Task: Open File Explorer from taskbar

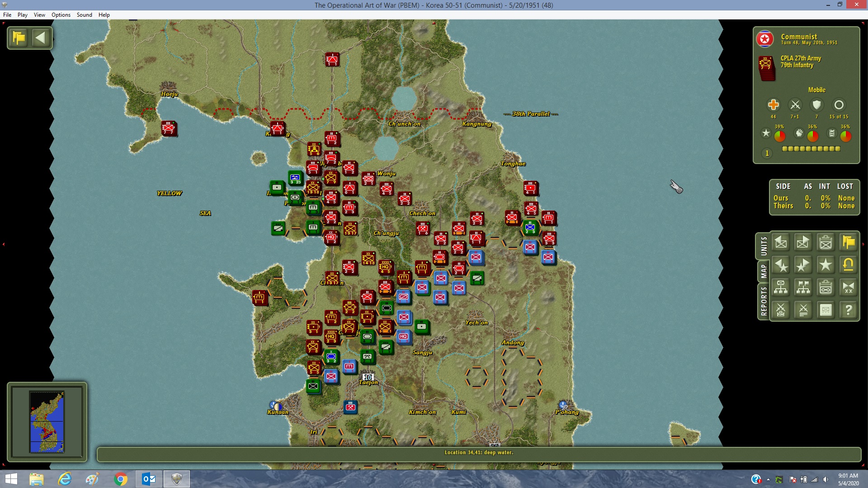Action: coord(37,479)
